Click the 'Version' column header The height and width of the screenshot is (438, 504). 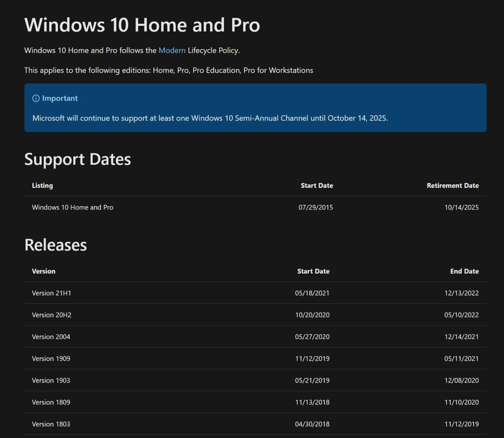click(44, 271)
